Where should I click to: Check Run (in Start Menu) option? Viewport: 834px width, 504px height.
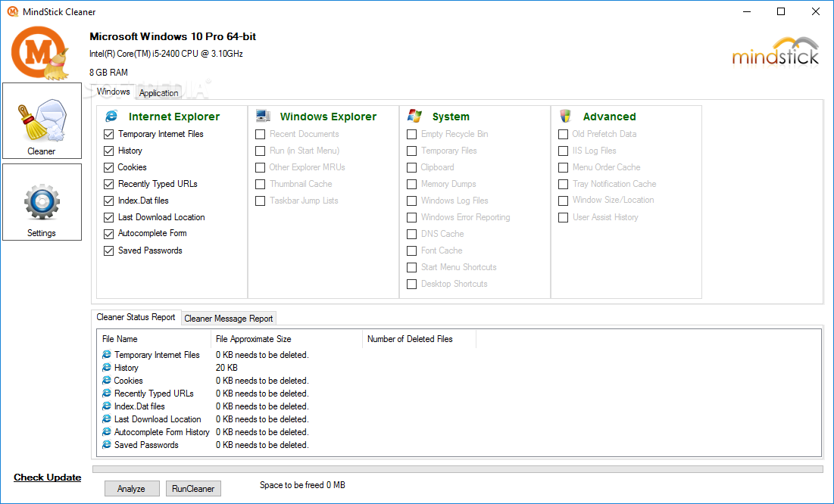(260, 151)
